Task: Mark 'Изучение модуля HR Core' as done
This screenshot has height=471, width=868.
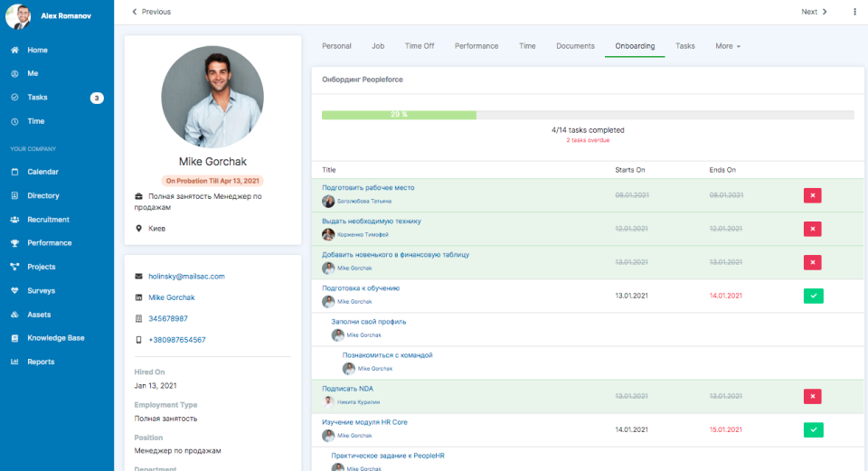Action: 813,429
